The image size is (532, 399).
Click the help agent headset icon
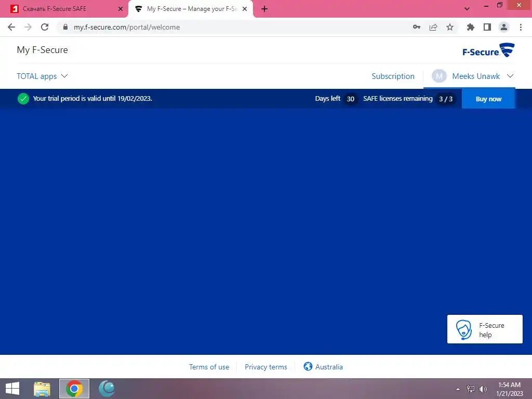tap(463, 329)
